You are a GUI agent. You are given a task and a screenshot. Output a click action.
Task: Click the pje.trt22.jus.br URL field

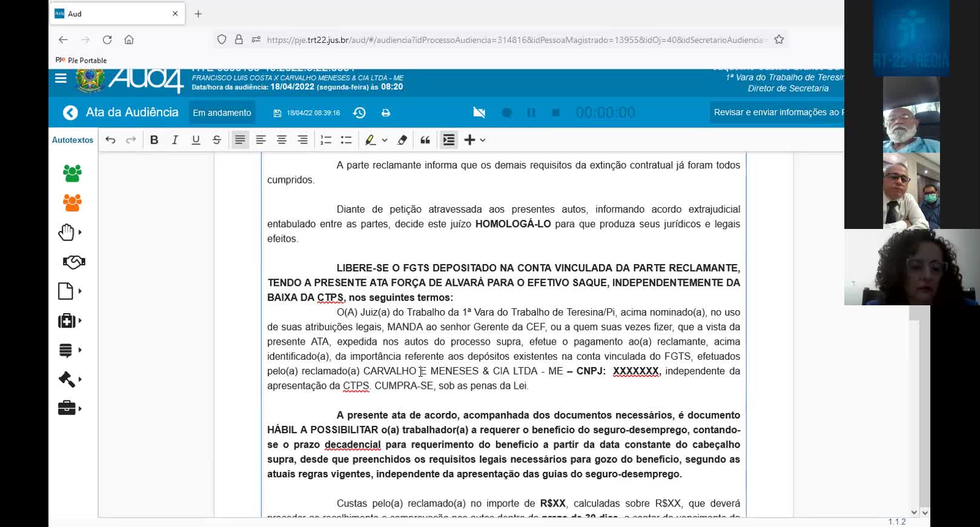coord(517,40)
